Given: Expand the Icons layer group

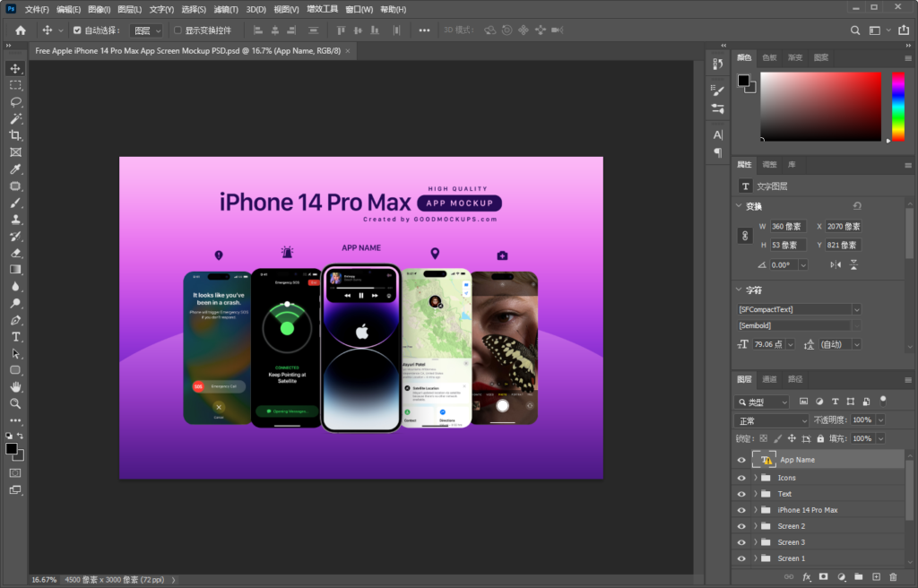Looking at the screenshot, I should click(x=755, y=478).
